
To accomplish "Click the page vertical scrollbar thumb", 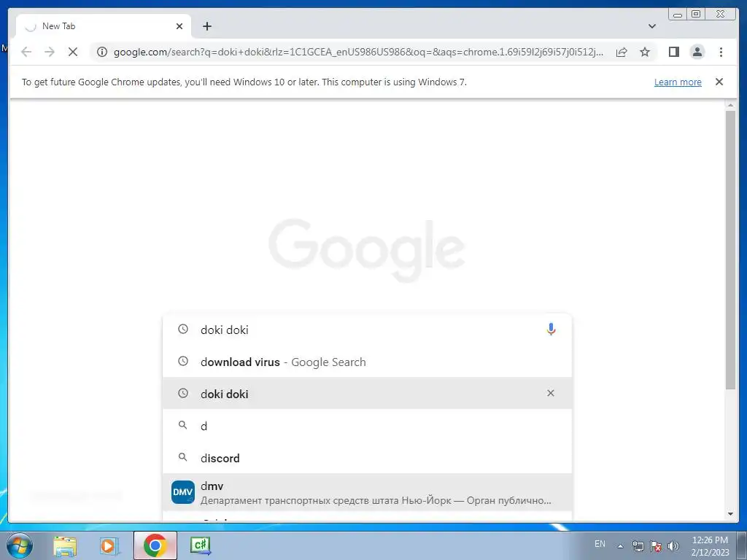I will pyautogui.click(x=729, y=250).
